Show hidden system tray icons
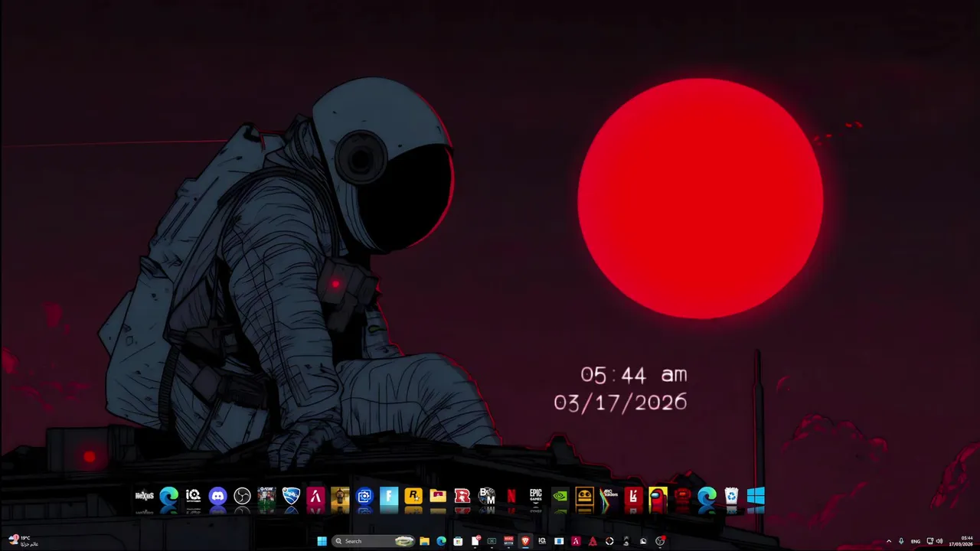The image size is (980, 551). coord(889,541)
